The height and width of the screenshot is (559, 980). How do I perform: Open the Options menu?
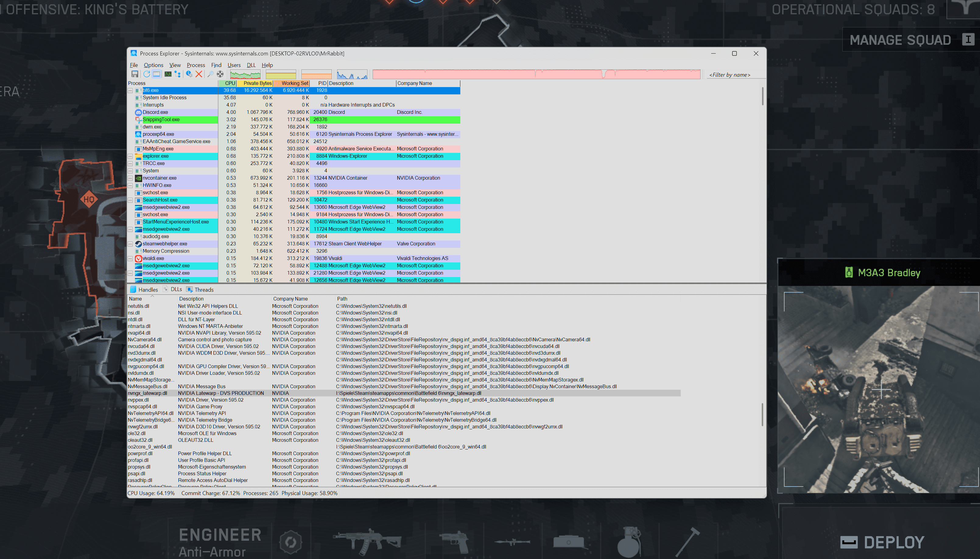click(153, 65)
